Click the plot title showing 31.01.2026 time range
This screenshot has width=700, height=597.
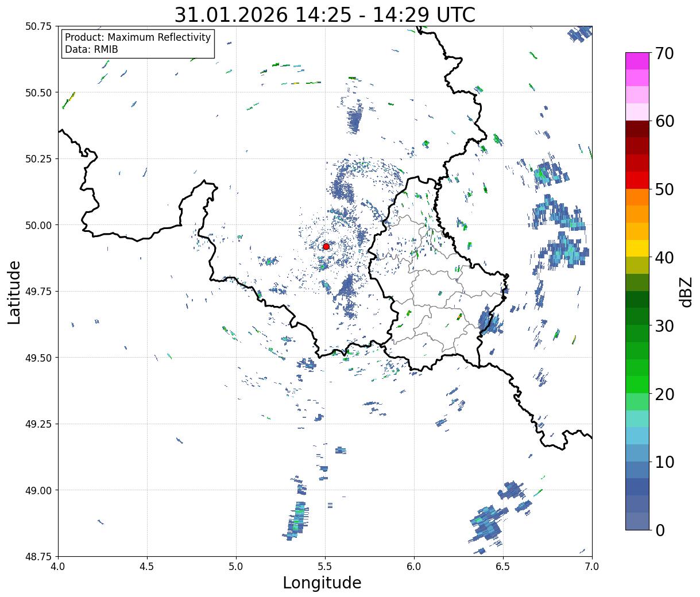coord(324,15)
